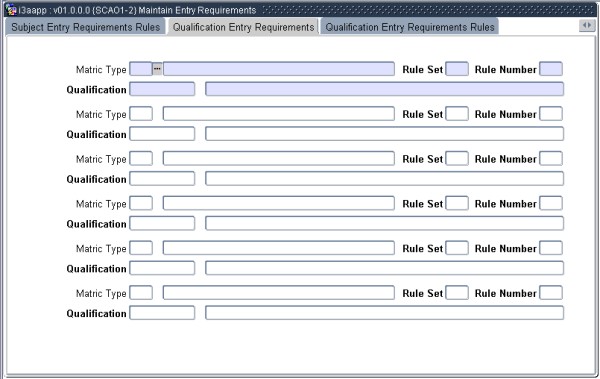600x379 pixels.
Task: Select the fifth record's Rule Number field
Action: (x=551, y=248)
